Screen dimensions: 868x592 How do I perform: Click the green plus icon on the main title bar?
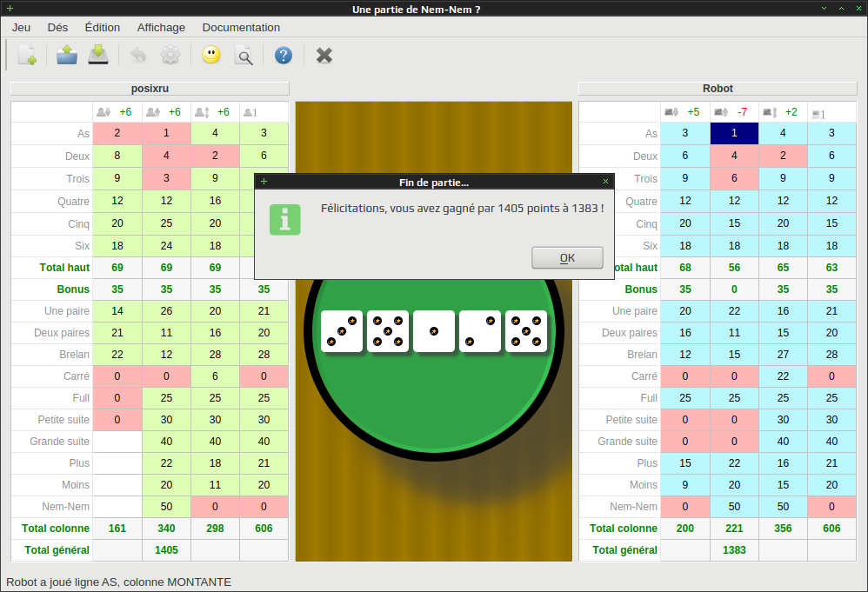click(10, 9)
